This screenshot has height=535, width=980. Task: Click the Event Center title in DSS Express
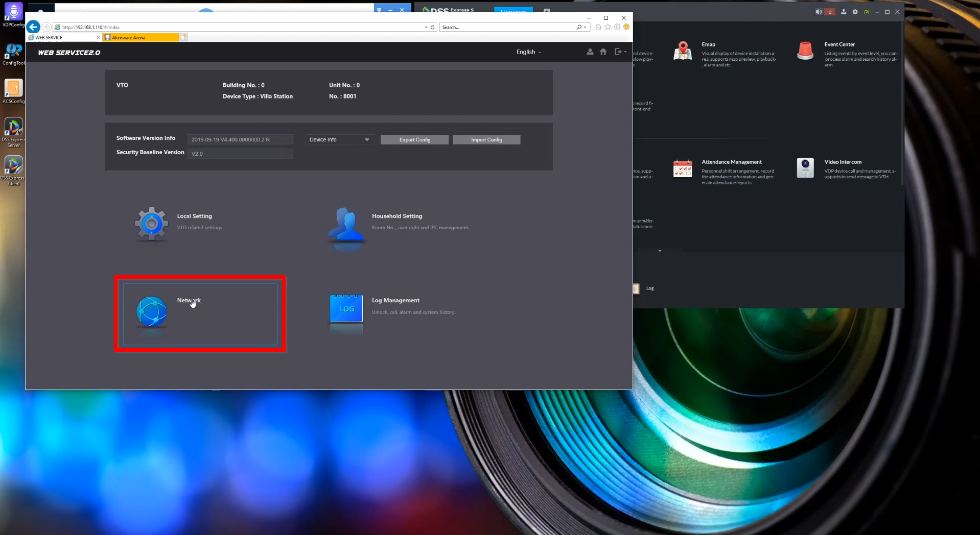(x=839, y=44)
